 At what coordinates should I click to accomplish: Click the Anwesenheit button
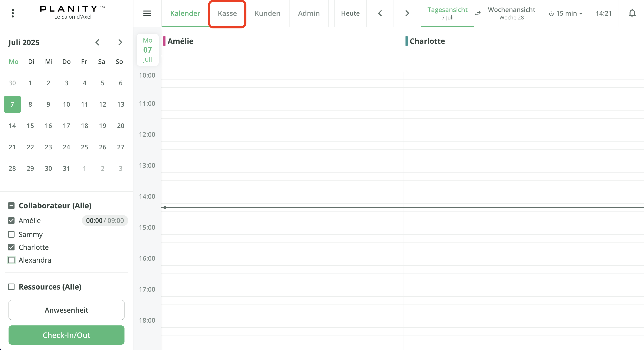click(x=66, y=310)
